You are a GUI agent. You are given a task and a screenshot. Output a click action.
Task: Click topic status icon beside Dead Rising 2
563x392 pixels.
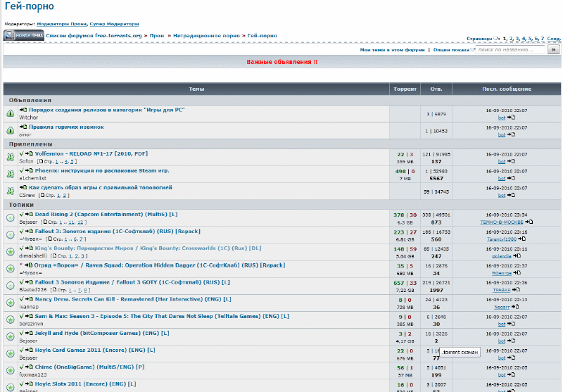(x=11, y=217)
